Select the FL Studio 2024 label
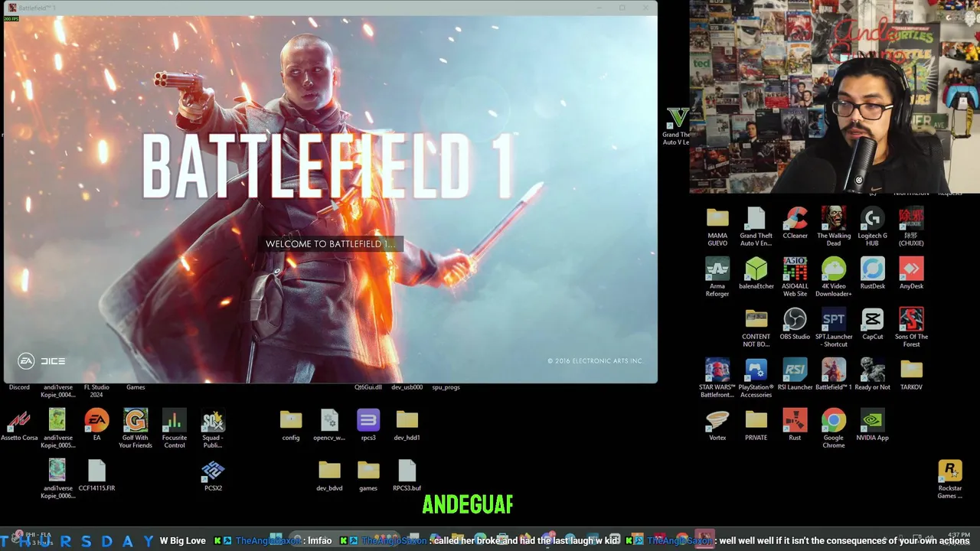The width and height of the screenshot is (980, 551). click(96, 391)
